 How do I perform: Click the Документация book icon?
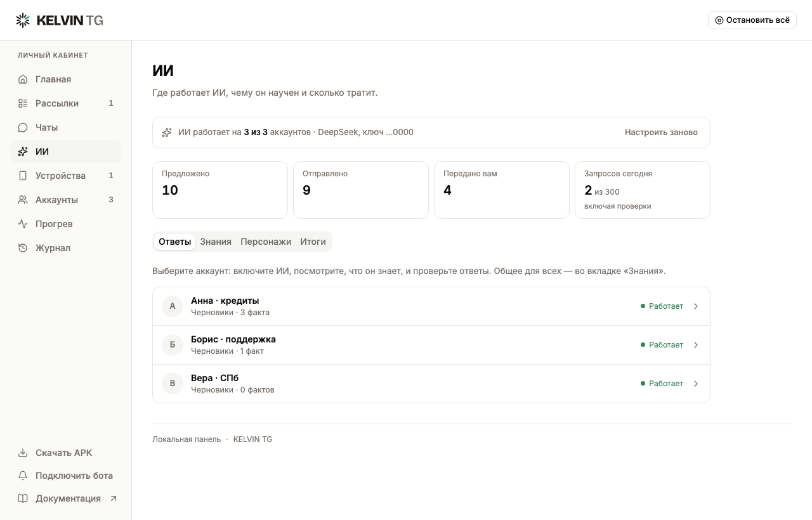coord(23,498)
